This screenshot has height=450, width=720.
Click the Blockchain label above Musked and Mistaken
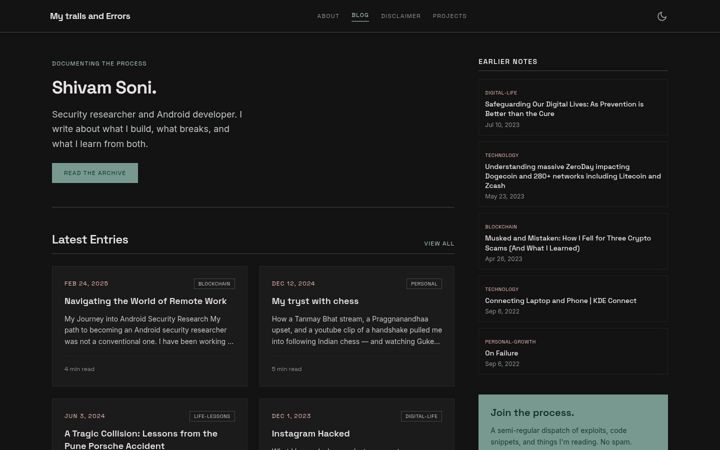(x=501, y=227)
